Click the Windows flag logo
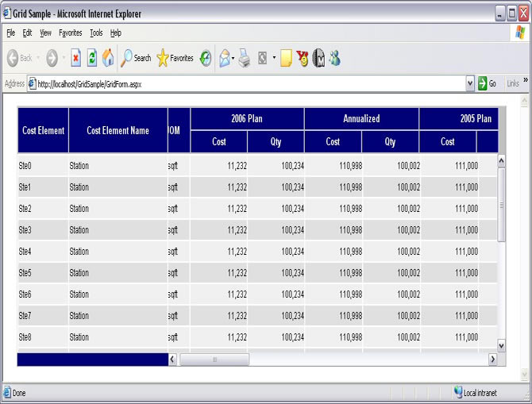The image size is (532, 404). coord(520,33)
